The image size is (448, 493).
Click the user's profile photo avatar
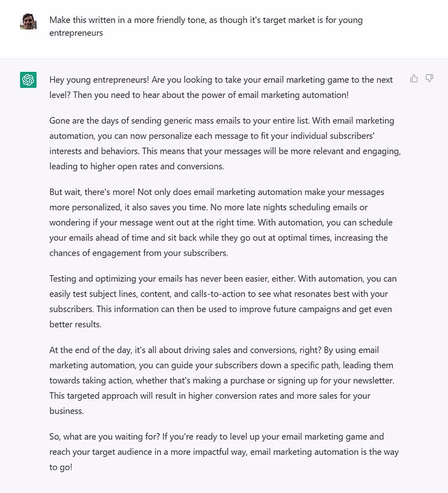coord(28,21)
